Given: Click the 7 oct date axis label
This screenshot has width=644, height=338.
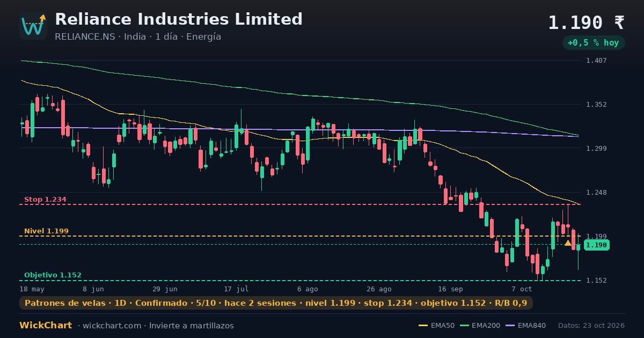Looking at the screenshot, I should (522, 289).
